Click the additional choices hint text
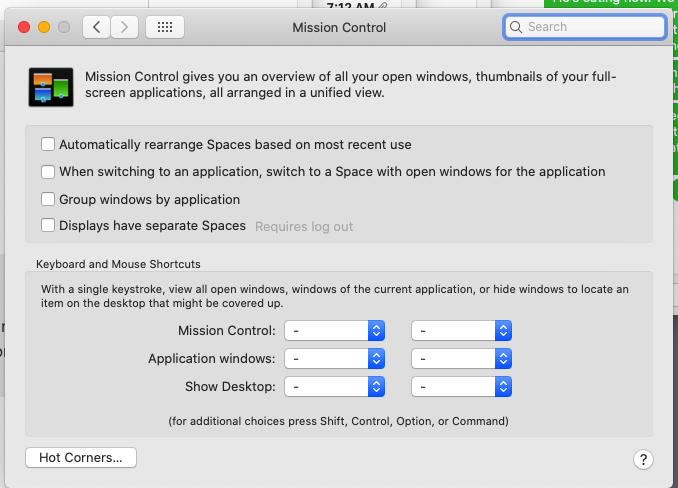Screen dimensions: 678x488 point(339,421)
